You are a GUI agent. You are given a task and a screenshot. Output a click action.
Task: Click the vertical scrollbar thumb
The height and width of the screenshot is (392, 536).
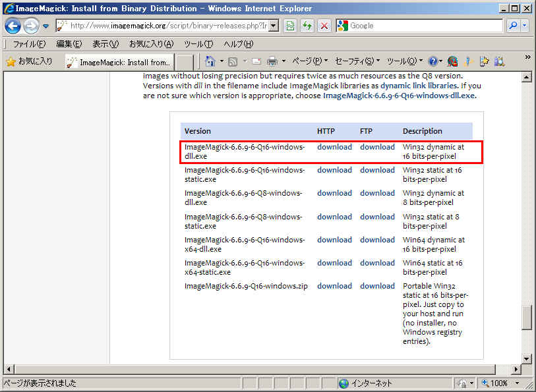pyautogui.click(x=527, y=318)
